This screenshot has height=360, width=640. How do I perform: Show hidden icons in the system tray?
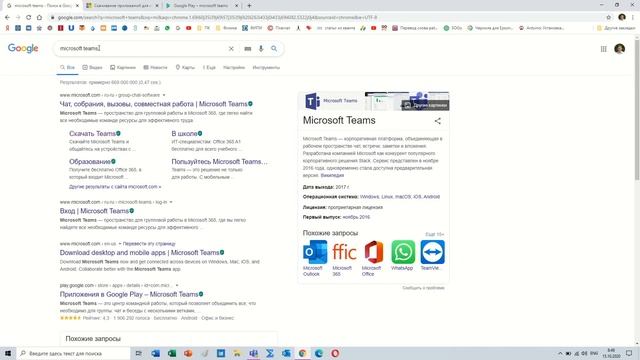coord(560,353)
